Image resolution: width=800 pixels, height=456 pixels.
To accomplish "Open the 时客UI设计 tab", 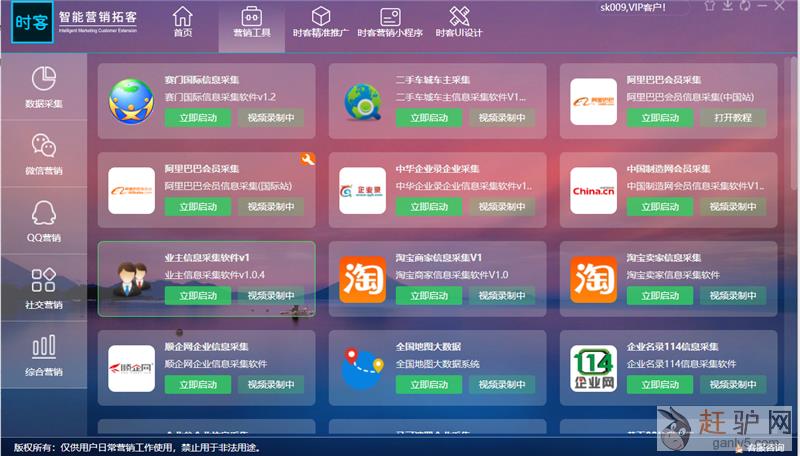I will tap(459, 22).
